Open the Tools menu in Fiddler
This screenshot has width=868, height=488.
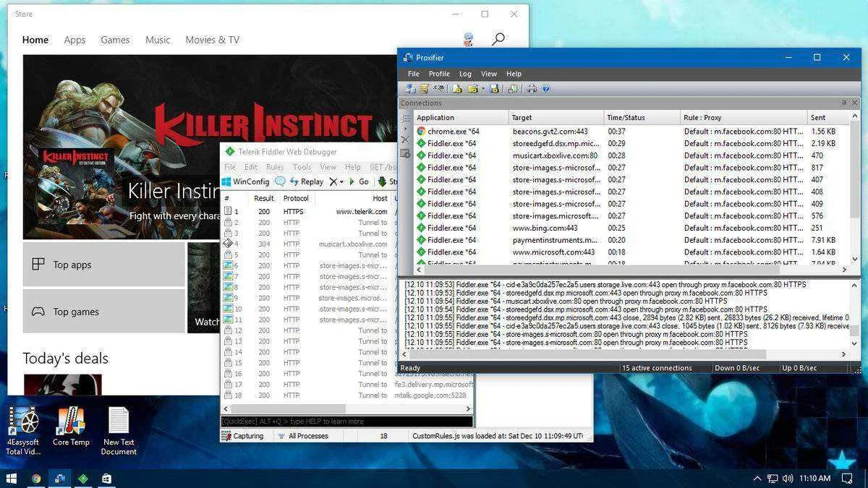click(302, 167)
